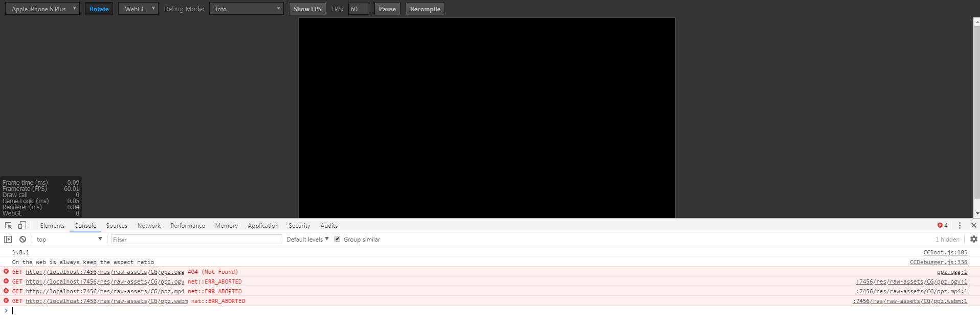Viewport: 980px width, 325px height.
Task: Open the CCBoot.js:105 source link
Action: [x=945, y=252]
